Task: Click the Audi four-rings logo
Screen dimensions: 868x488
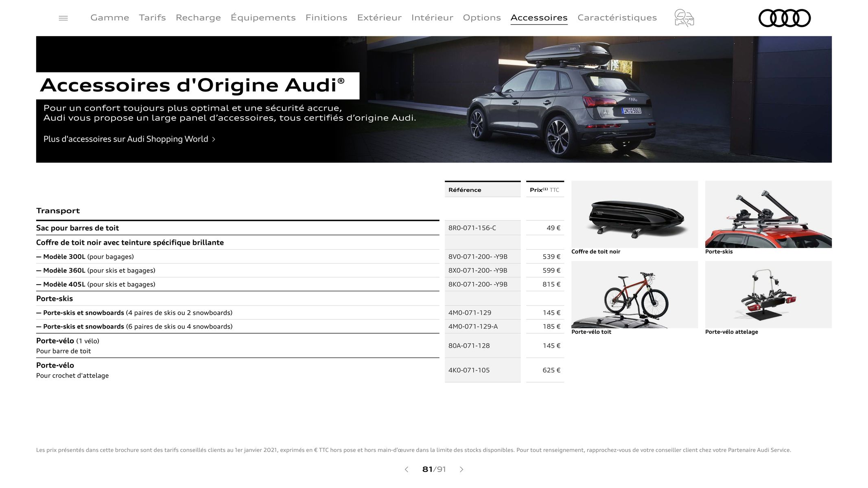Action: (785, 18)
